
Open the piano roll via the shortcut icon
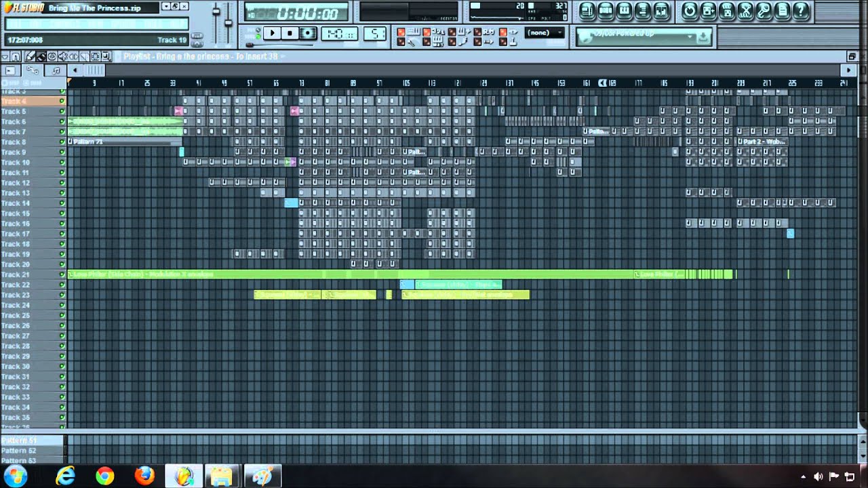click(x=624, y=10)
